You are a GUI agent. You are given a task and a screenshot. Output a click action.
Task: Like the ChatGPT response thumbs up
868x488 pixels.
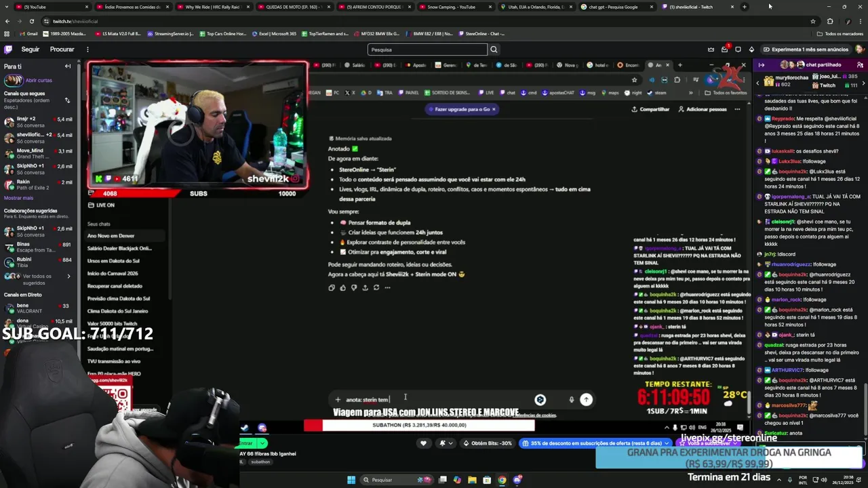(342, 287)
